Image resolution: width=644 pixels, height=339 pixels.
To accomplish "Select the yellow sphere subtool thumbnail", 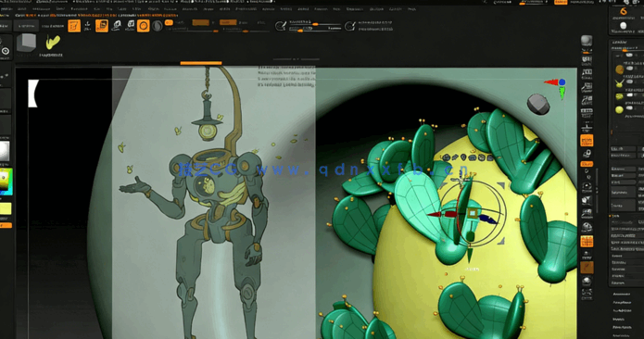I will tap(619, 109).
